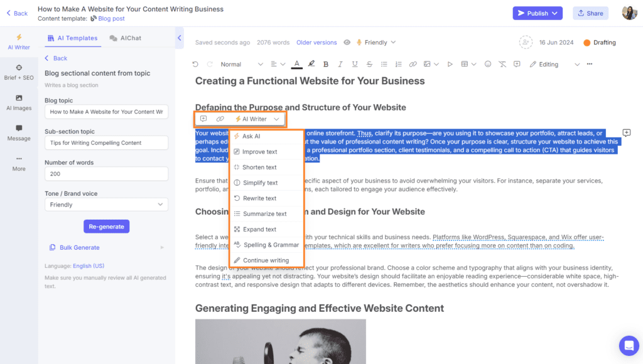Screen dimensions: 643x364
Task: Open the emoji picker
Action: 487,64
